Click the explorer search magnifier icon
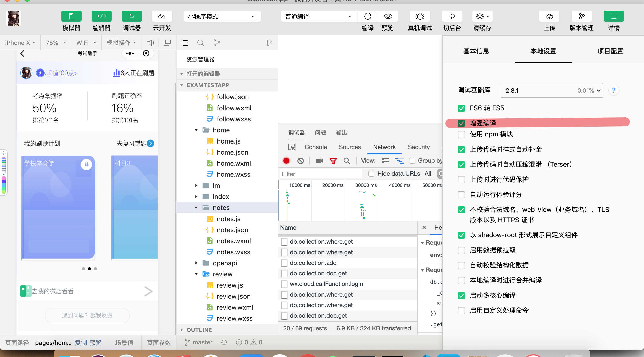Image resolution: width=644 pixels, height=357 pixels. (x=200, y=43)
